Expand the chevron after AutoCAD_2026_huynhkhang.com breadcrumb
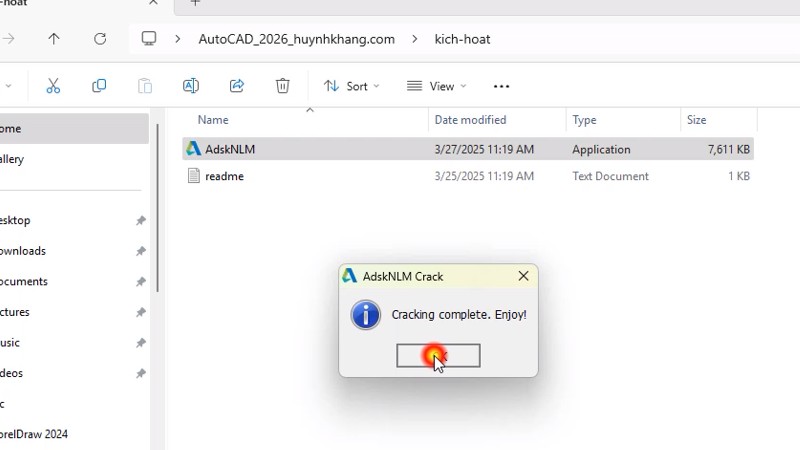 tap(415, 39)
